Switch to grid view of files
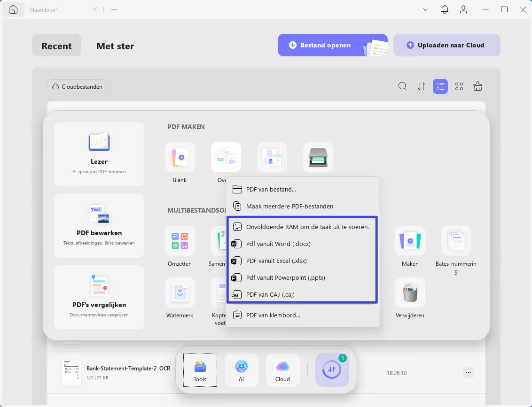Viewport: 532px width, 407px height. pos(459,86)
